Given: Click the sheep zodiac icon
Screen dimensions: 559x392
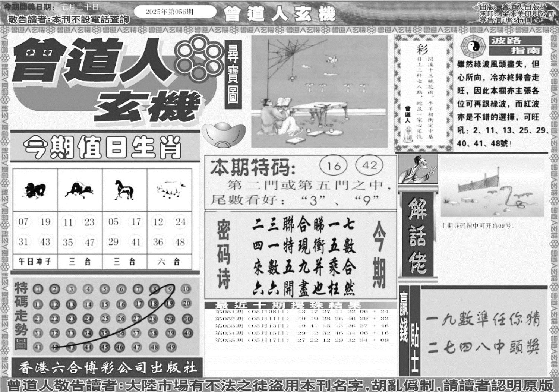Looking at the screenshot, I should [35, 190].
